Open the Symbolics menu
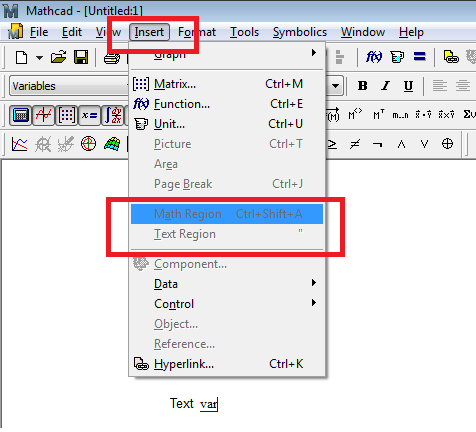476x432 pixels. pyautogui.click(x=300, y=32)
